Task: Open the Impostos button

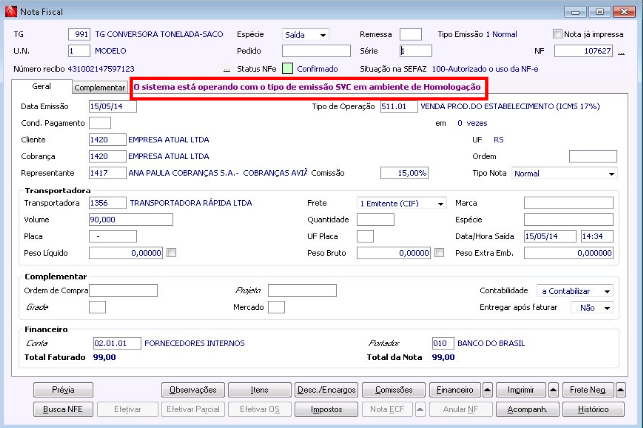Action: point(326,409)
